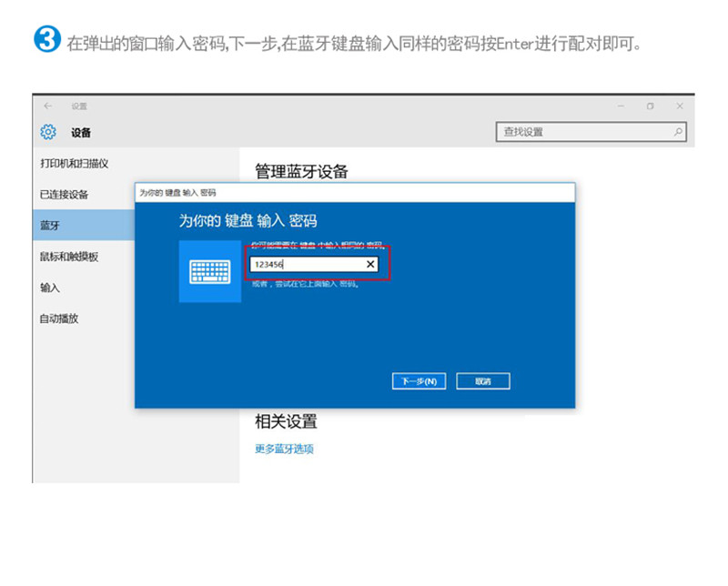Close the Settings window
Screen dimensions: 728x586
[679, 106]
